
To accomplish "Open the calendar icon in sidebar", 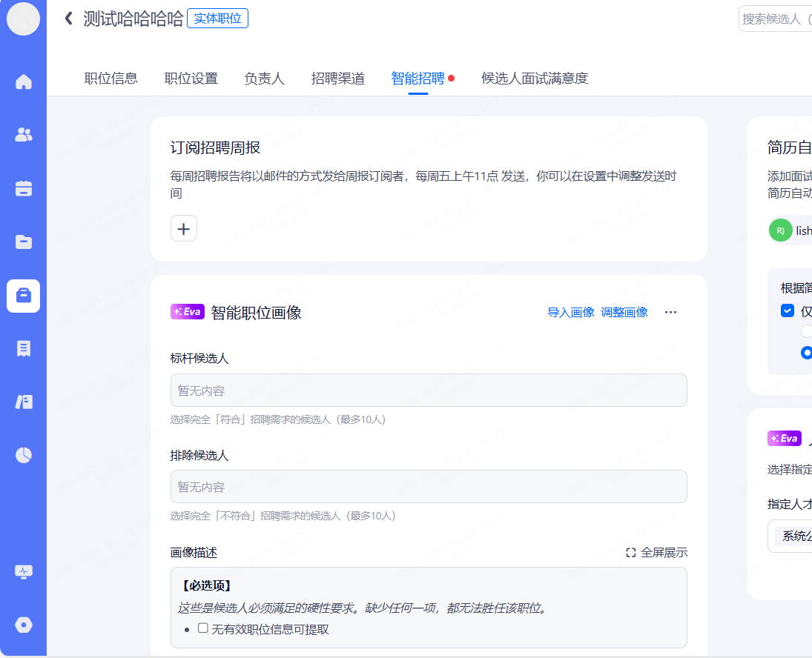I will (24, 188).
